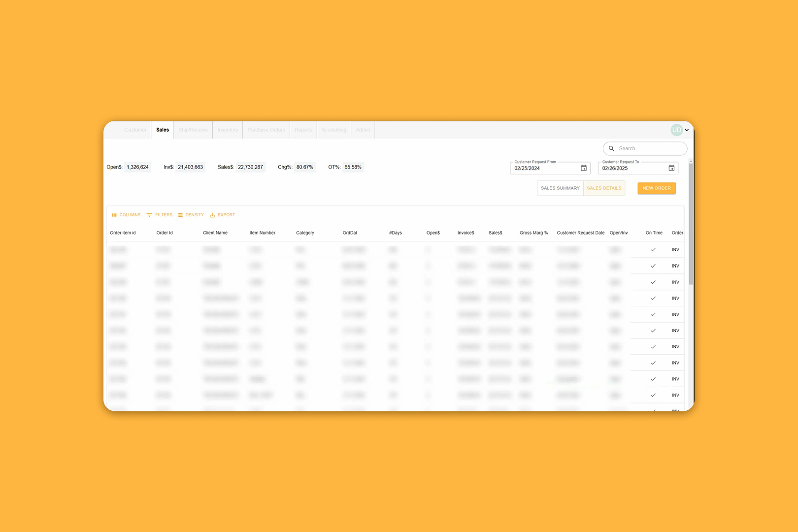Click the Customer Request To date field
The height and width of the screenshot is (532, 798).
[x=638, y=168]
